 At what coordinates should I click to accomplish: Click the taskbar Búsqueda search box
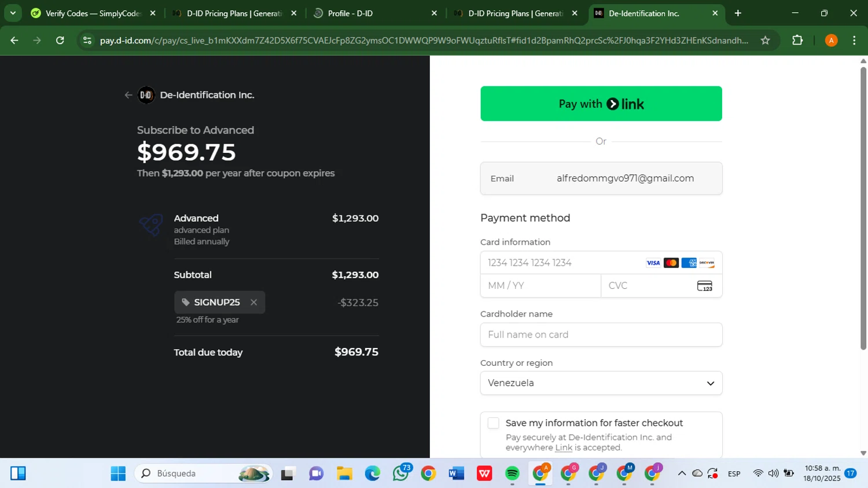(x=204, y=474)
